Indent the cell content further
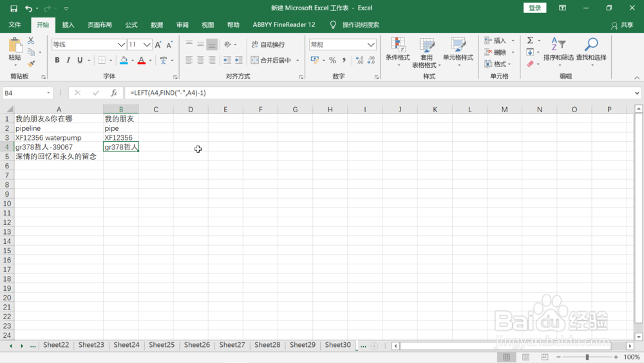 239,60
